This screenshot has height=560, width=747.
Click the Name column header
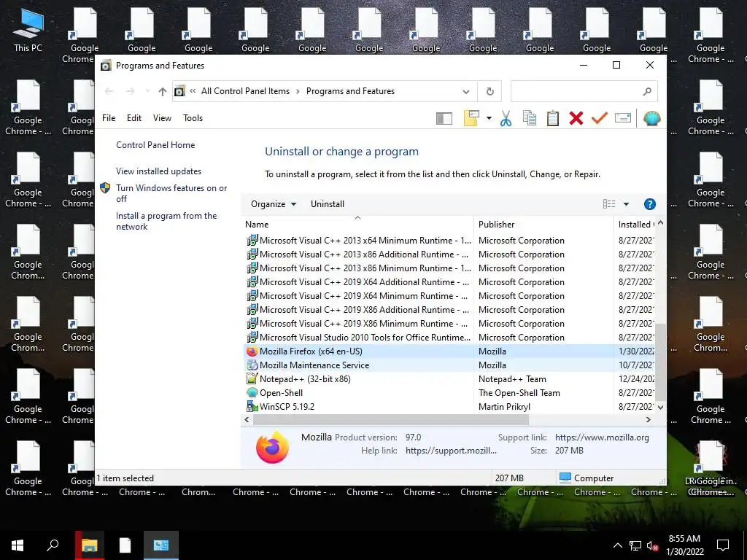click(x=357, y=225)
